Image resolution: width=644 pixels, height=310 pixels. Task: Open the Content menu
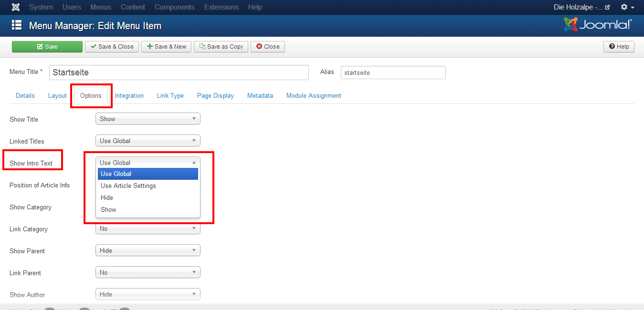(x=133, y=7)
